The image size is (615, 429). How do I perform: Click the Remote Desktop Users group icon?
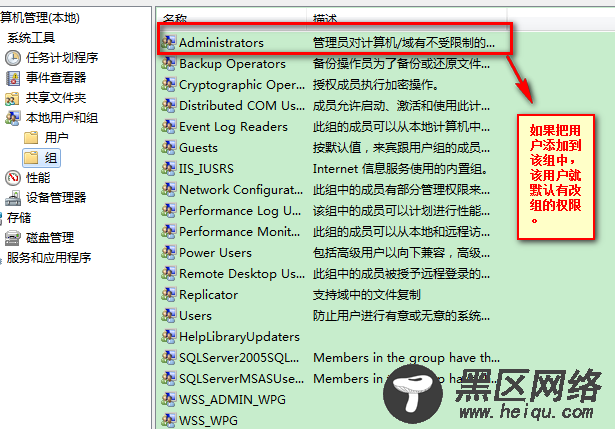(x=169, y=273)
